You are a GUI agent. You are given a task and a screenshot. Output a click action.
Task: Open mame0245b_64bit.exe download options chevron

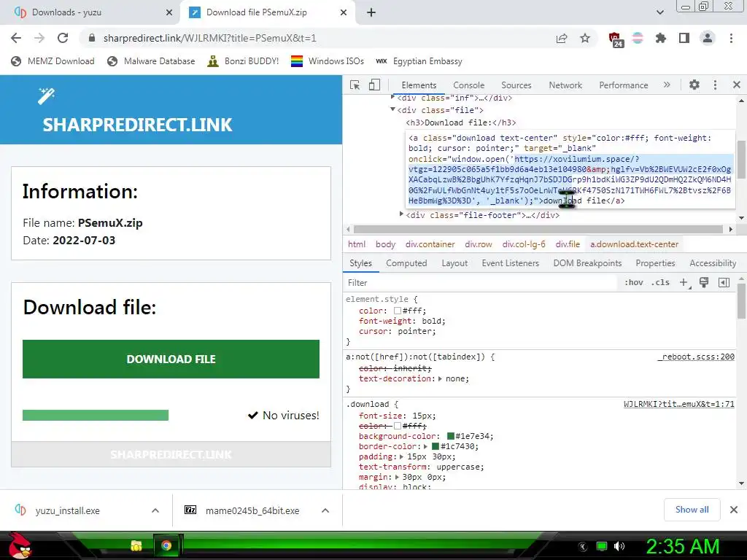point(325,510)
